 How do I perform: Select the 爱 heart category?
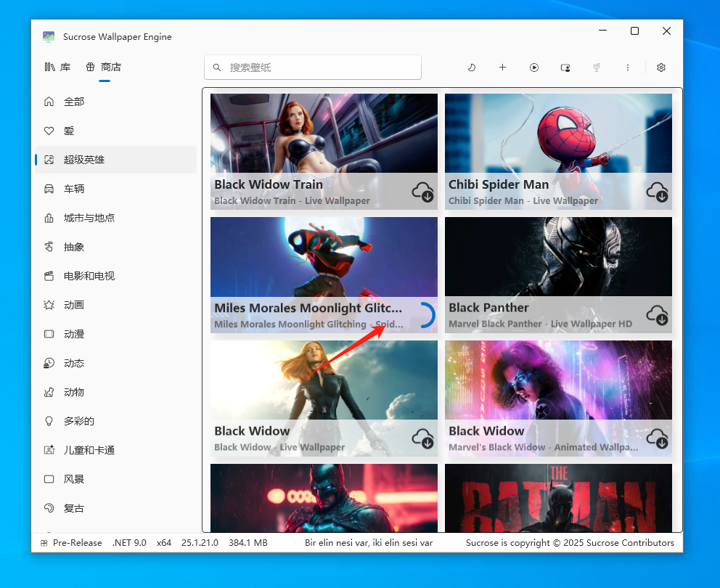pyautogui.click(x=115, y=131)
